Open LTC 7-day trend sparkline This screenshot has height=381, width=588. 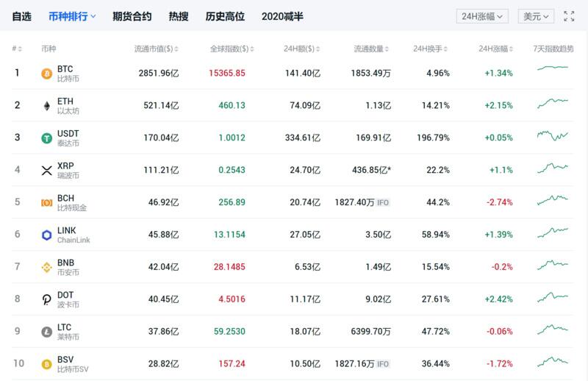point(553,330)
